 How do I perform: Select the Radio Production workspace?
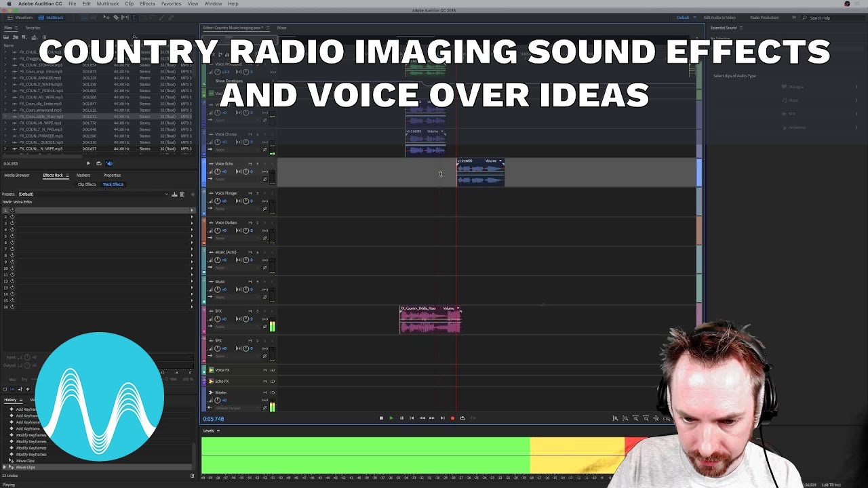[764, 18]
